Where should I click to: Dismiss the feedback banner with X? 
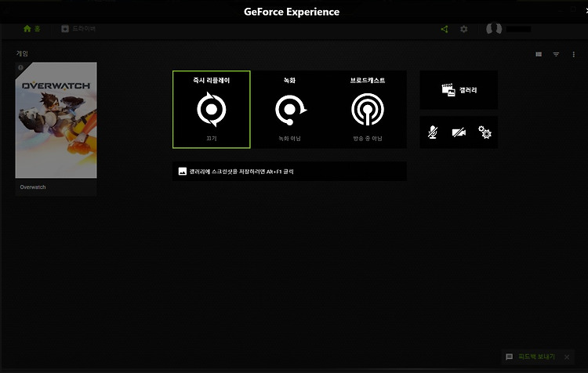567,357
